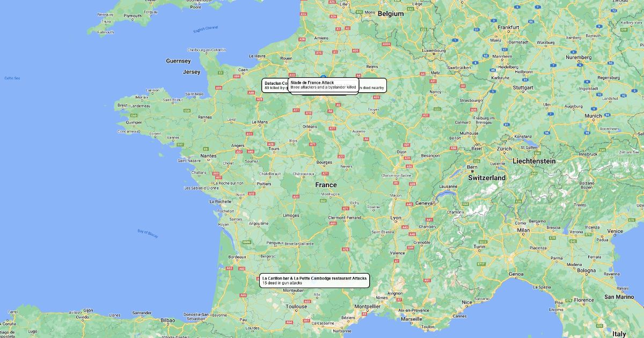Click the Zürich city label
This screenshot has height=338, width=644.
504,149
